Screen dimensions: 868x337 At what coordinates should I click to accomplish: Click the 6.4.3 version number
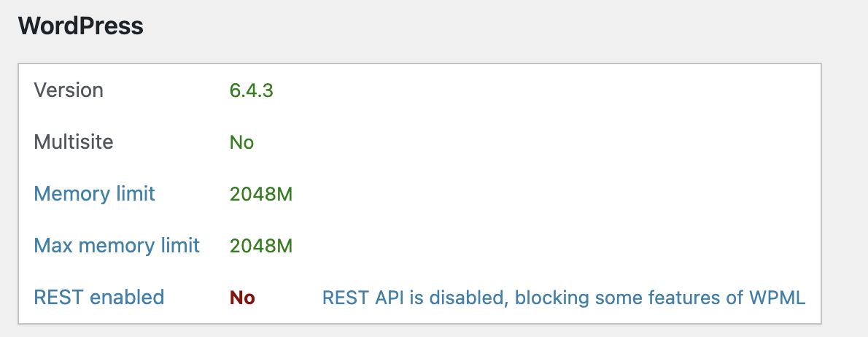pos(252,90)
